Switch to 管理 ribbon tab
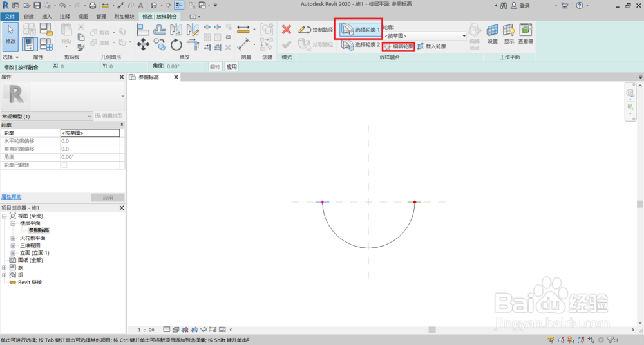644x345 pixels. pyautogui.click(x=101, y=17)
